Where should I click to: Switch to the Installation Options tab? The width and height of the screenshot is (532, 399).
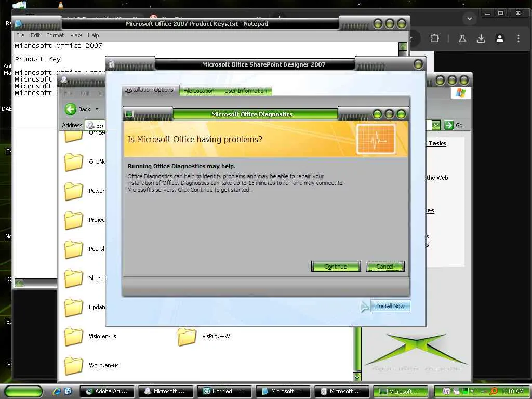click(x=149, y=90)
